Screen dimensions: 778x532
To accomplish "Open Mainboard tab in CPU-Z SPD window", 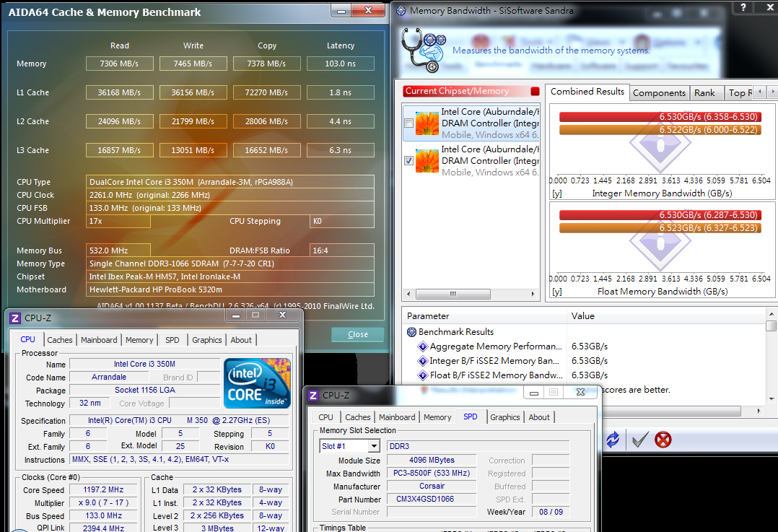I will [397, 417].
